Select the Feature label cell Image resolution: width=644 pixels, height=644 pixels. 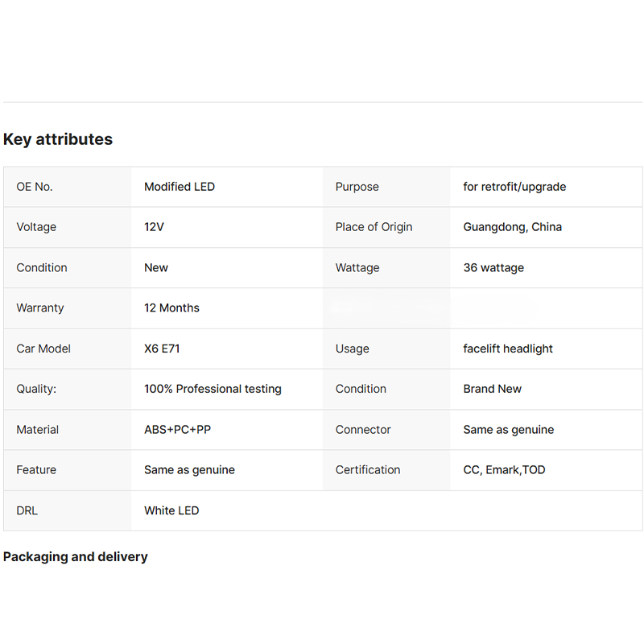68,470
